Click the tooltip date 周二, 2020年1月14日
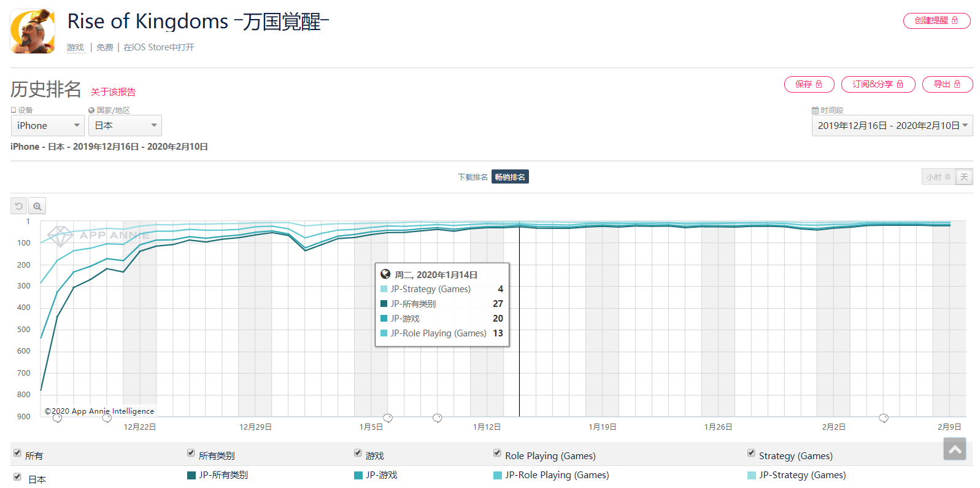Screen dimensions: 980x488 click(x=436, y=275)
